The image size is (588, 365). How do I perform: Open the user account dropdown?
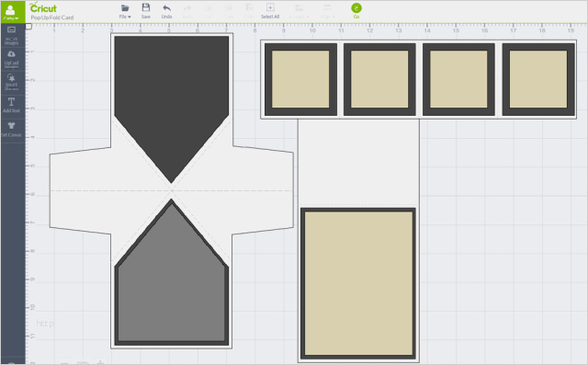12,12
